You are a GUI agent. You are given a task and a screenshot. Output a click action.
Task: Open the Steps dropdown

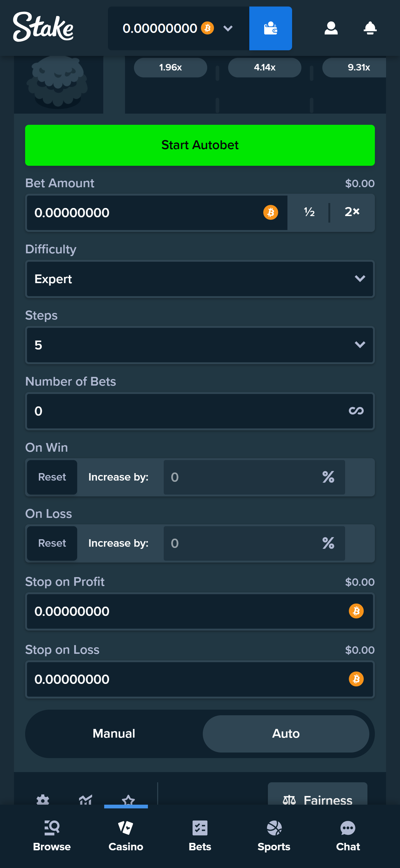(200, 345)
